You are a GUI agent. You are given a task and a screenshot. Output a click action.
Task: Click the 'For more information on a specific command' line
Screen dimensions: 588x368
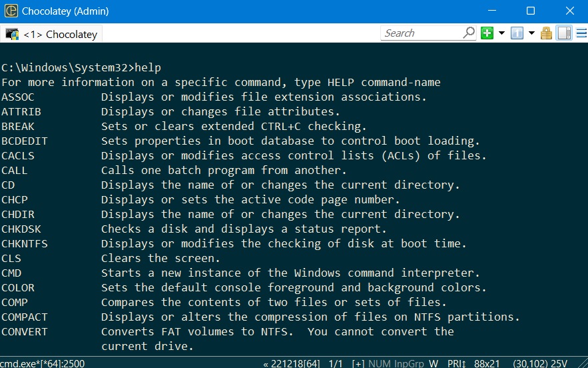221,82
